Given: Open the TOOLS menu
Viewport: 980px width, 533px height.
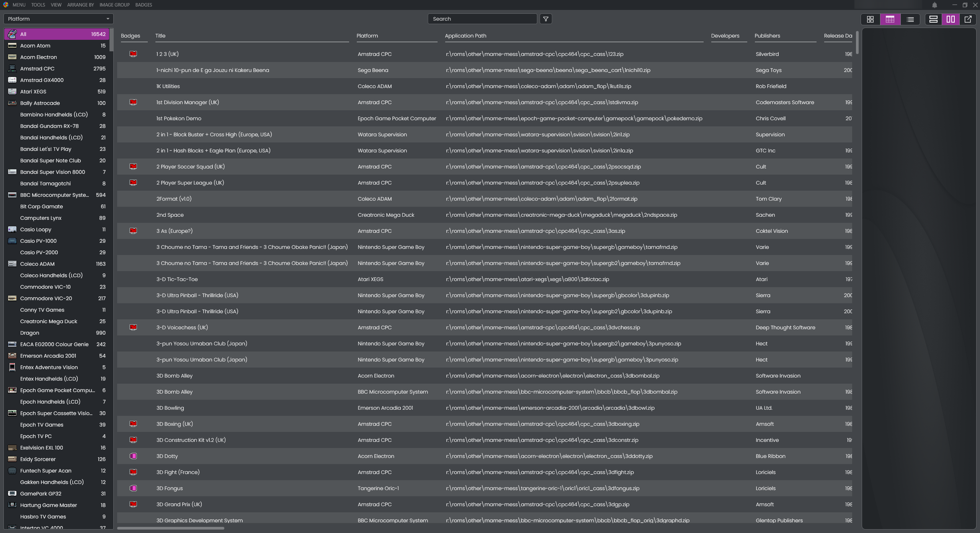Looking at the screenshot, I should pyautogui.click(x=38, y=5).
